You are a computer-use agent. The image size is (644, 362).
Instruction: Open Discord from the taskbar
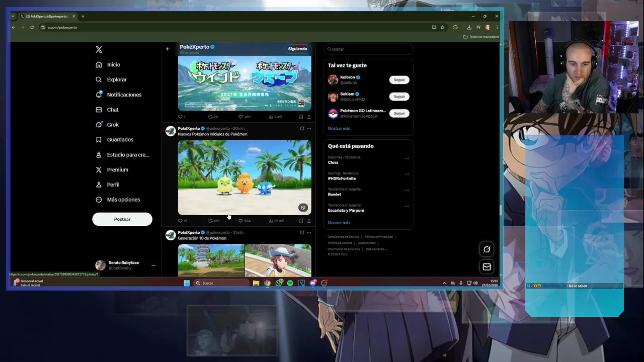tap(313, 283)
